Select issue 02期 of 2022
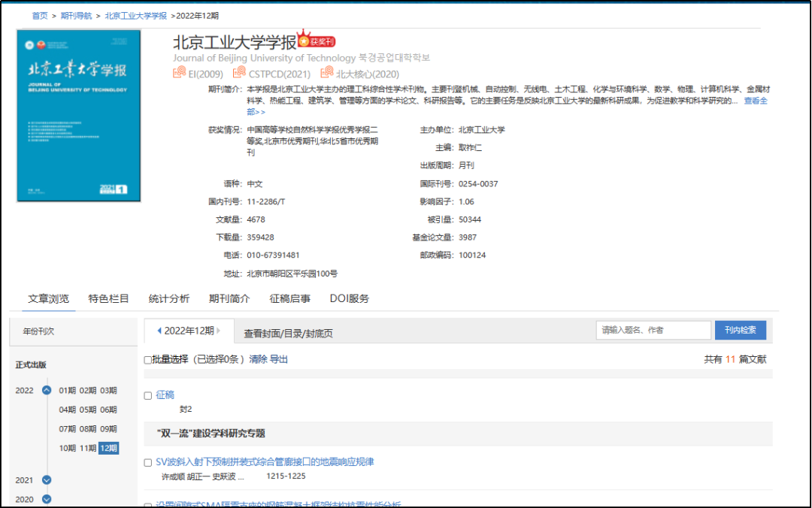 [x=88, y=391]
